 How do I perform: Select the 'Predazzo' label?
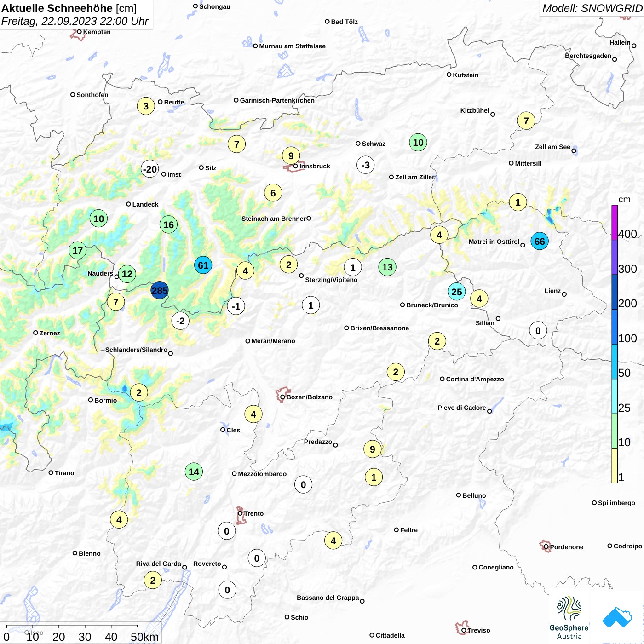click(x=318, y=442)
